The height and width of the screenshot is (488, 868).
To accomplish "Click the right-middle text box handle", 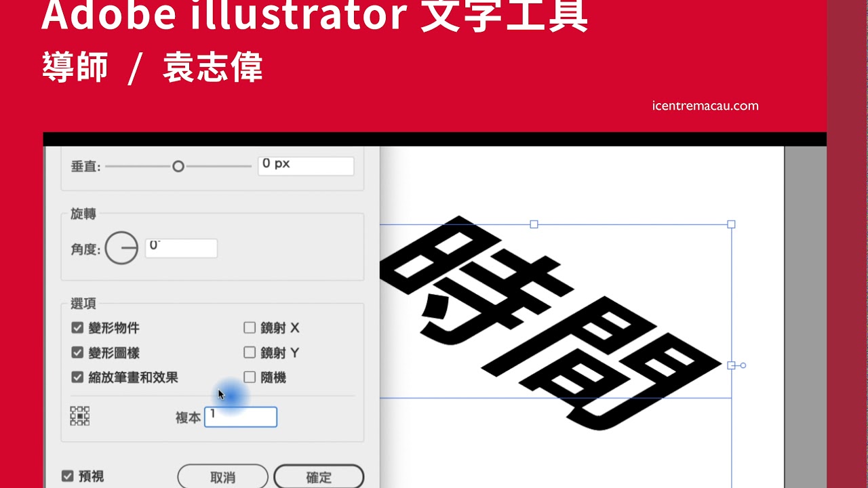I will click(x=731, y=365).
